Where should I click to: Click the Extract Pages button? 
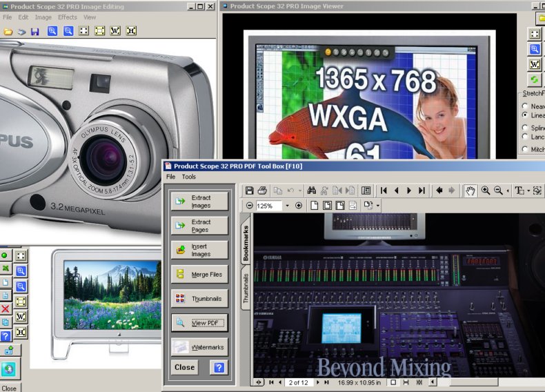click(x=199, y=226)
